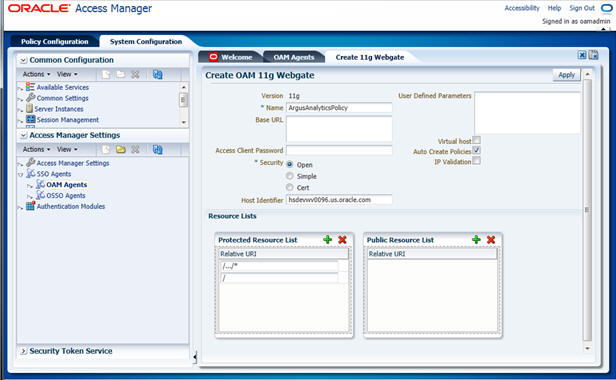Viewport: 616px width, 380px height.
Task: Click the protected resource row '/.../*'
Action: coord(279,266)
